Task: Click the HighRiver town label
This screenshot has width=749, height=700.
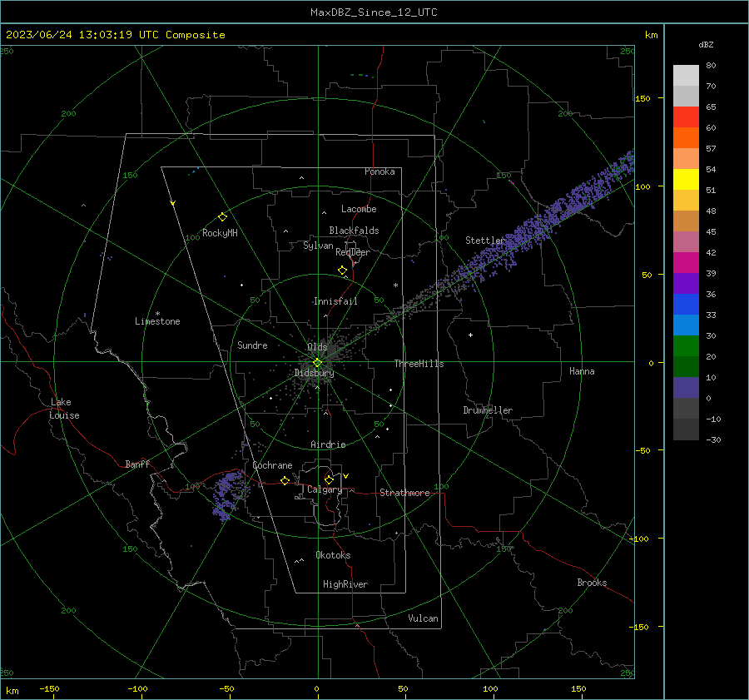Action: point(345,584)
